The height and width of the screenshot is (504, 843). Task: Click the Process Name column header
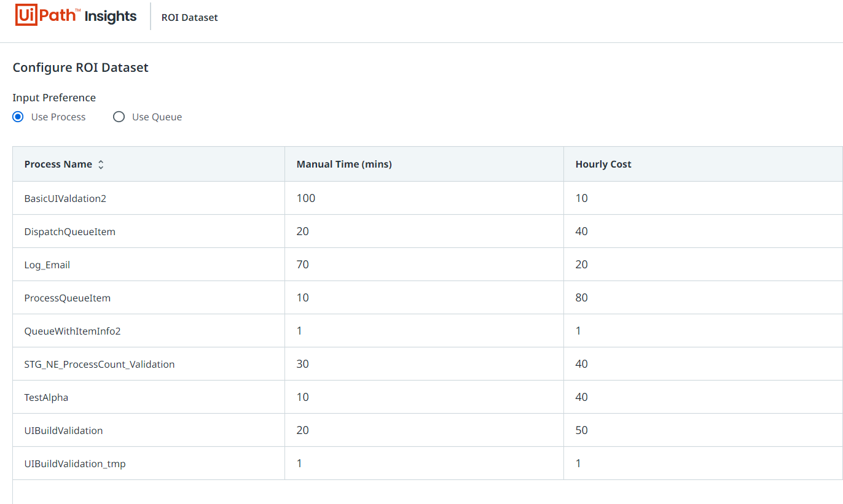(58, 165)
